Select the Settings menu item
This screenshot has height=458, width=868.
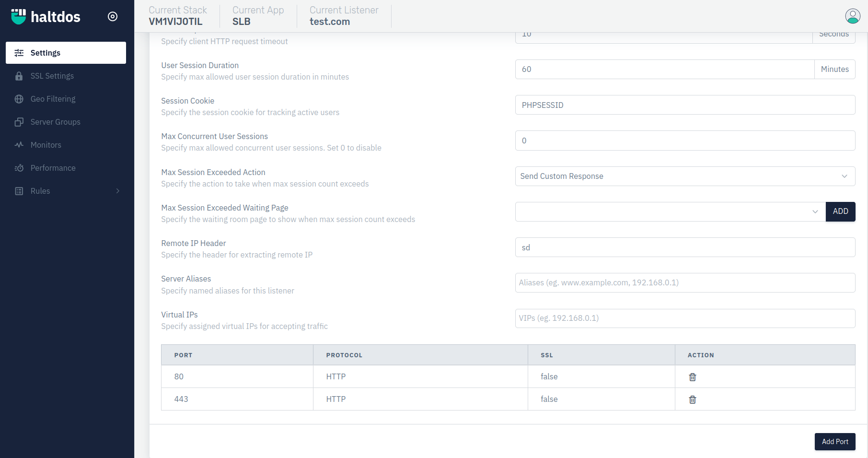pos(66,53)
